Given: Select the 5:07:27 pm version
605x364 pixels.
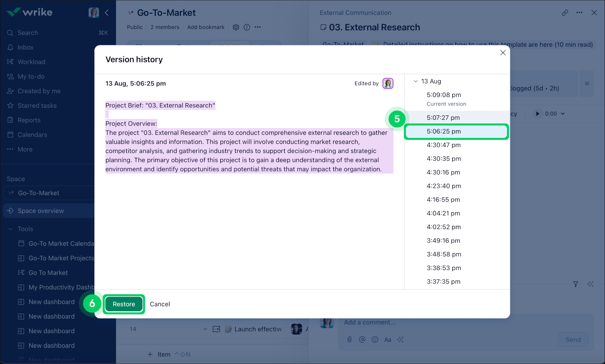Looking at the screenshot, I should pos(443,118).
